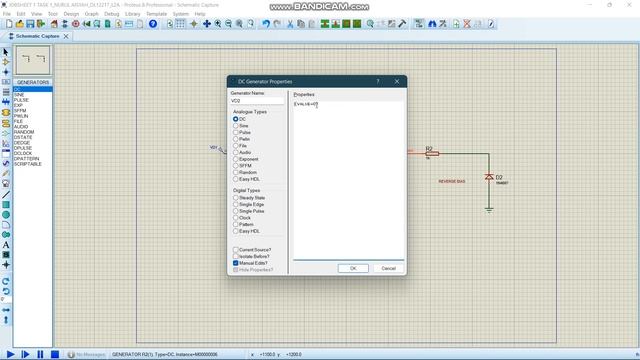640x360 pixels.
Task: Toggle the grid display icon
Action: 180,24
